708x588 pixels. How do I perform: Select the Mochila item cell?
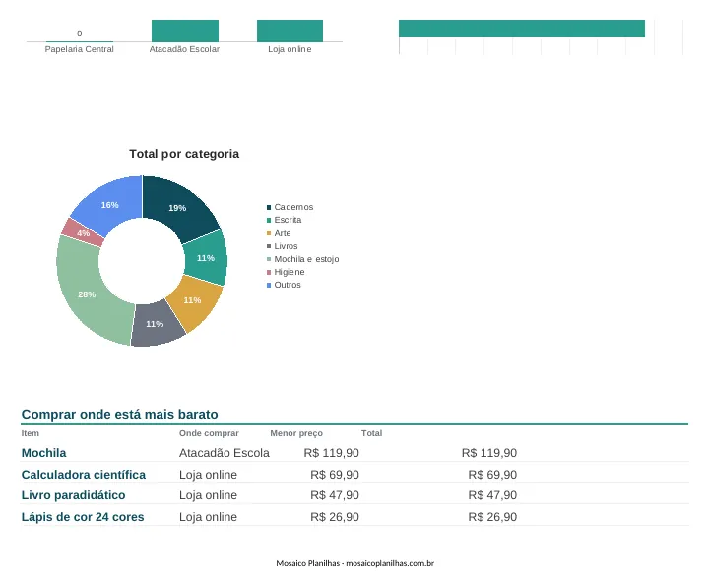tap(43, 453)
